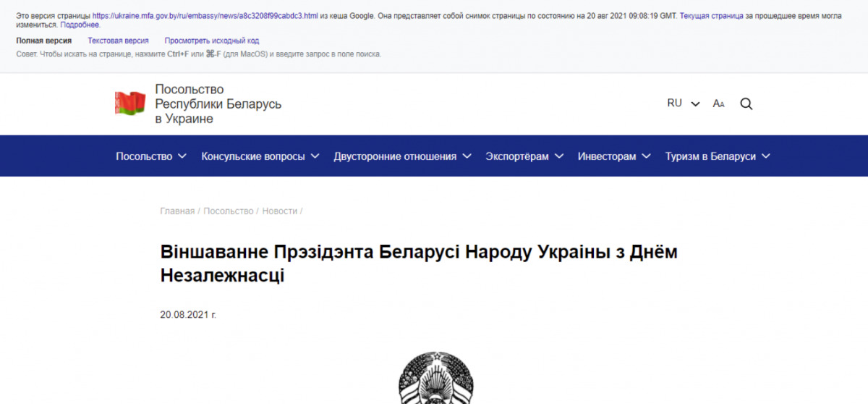Expand the chevron beside Двусторонние отношения
This screenshot has width=868, height=404.
[x=467, y=156]
